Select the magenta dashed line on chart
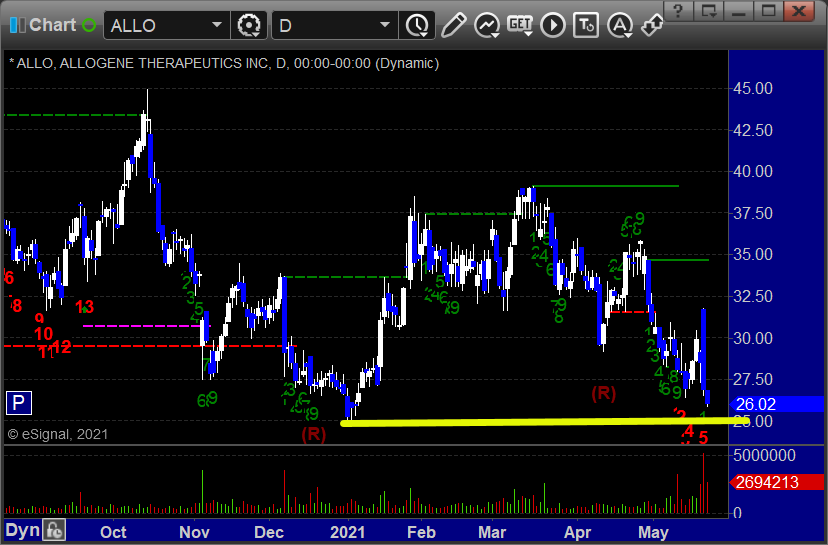This screenshot has height=545, width=828. point(146,326)
